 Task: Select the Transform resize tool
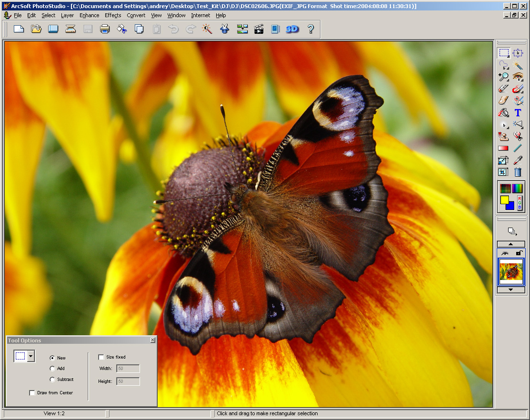[503, 160]
